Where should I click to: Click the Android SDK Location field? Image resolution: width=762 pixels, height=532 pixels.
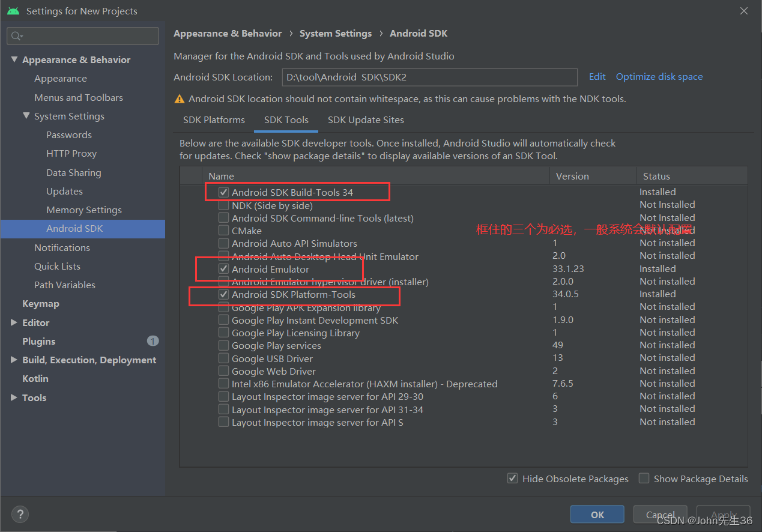pos(430,77)
